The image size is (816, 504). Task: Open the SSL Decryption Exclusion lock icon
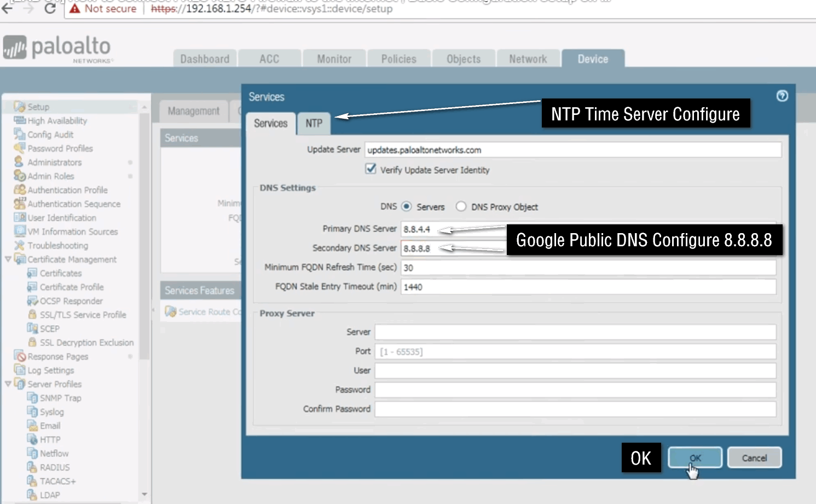32,343
